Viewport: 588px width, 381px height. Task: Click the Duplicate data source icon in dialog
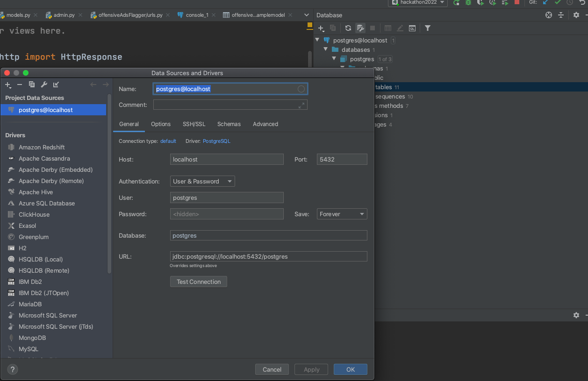point(32,85)
